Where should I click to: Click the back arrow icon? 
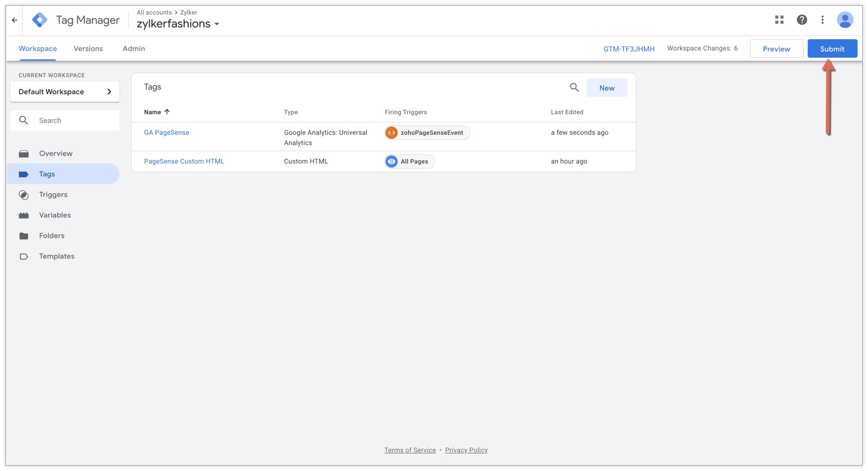click(14, 20)
